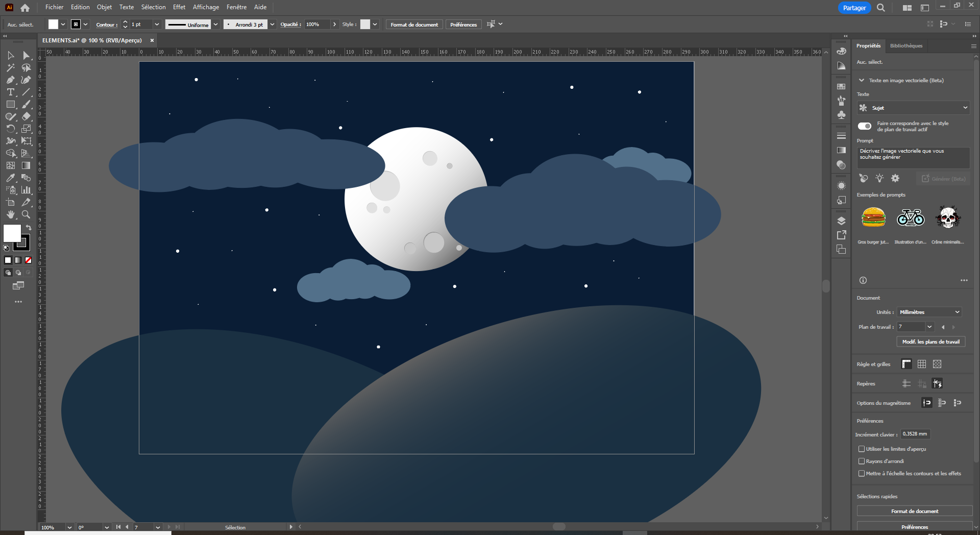Toggle rulers display button
This screenshot has width=980, height=535.
906,364
